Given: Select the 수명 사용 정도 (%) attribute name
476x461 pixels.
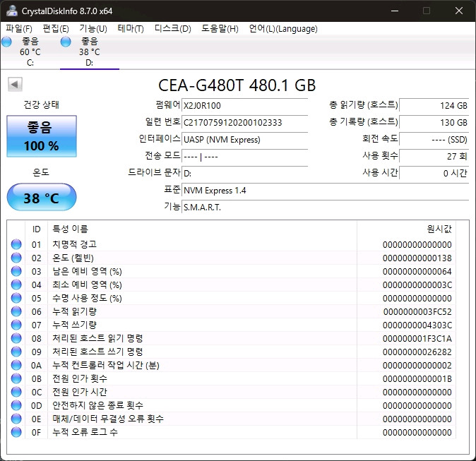Looking at the screenshot, I should tap(87, 298).
